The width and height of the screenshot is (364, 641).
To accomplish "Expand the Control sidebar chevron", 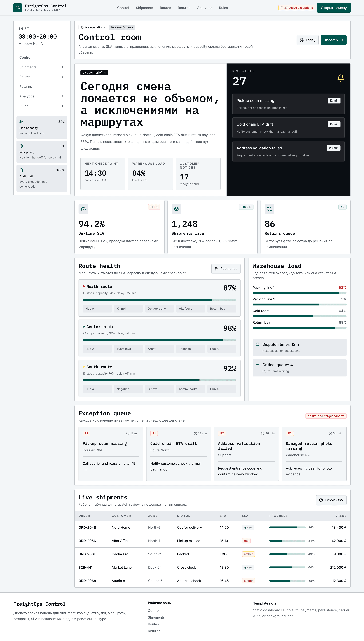I will (63, 58).
